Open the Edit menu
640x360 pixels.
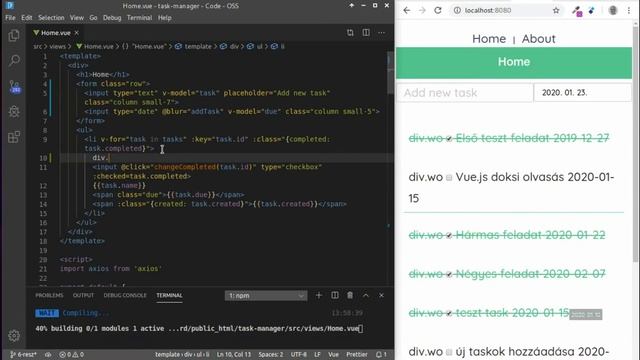27,18
